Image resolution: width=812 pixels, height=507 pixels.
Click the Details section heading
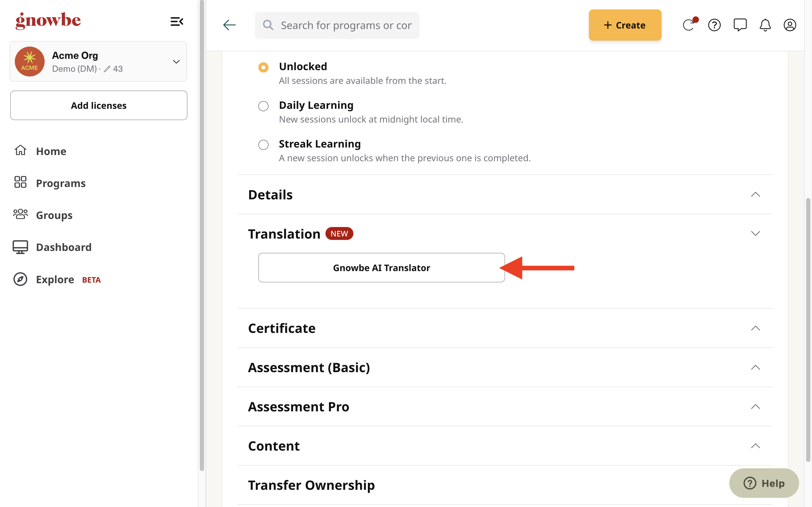(270, 195)
